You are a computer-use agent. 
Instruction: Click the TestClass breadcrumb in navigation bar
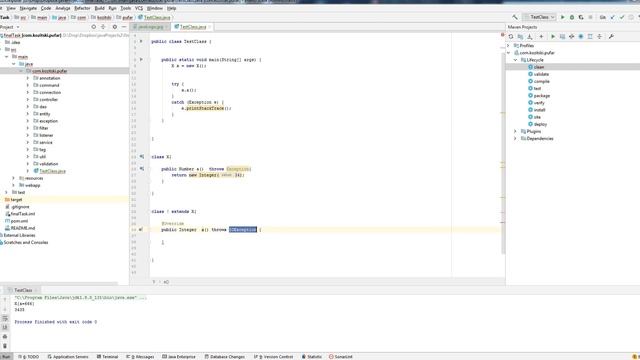[154, 18]
